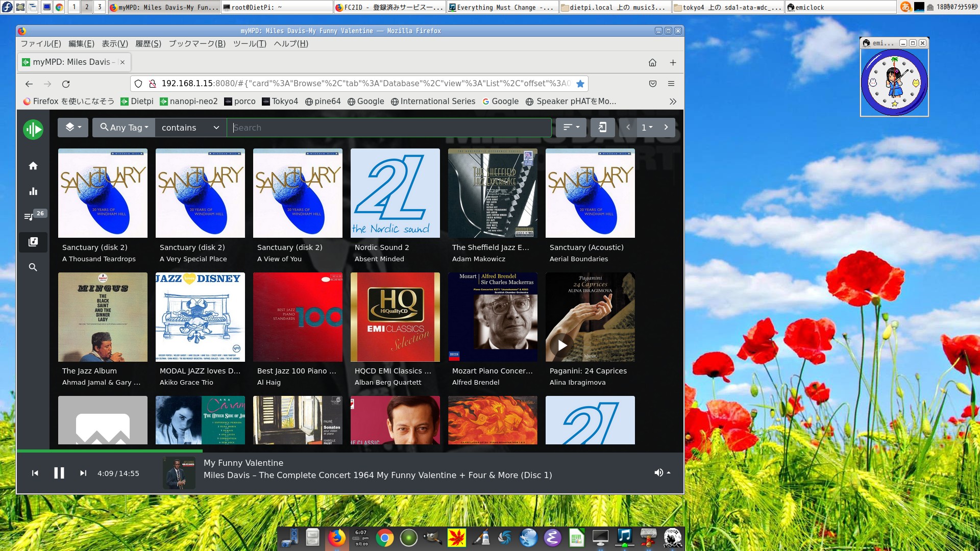This screenshot has height=551, width=980.
Task: Open the ブックマーク(B) menu
Action: [197, 44]
